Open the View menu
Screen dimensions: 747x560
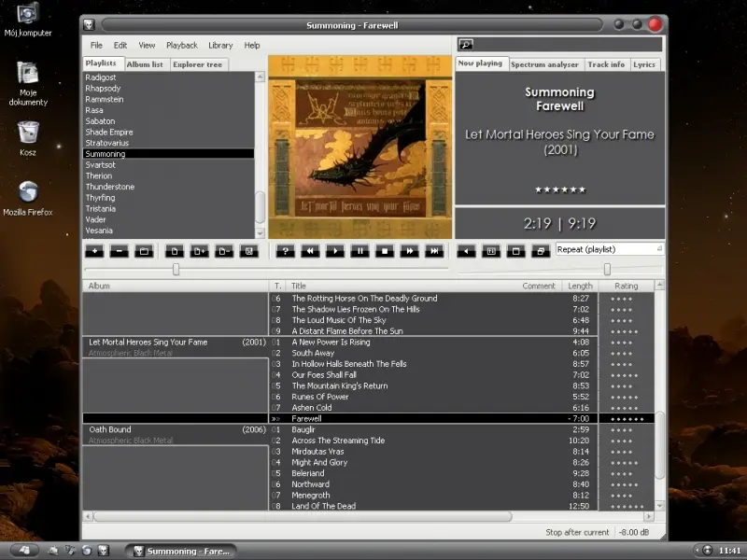pyautogui.click(x=147, y=45)
